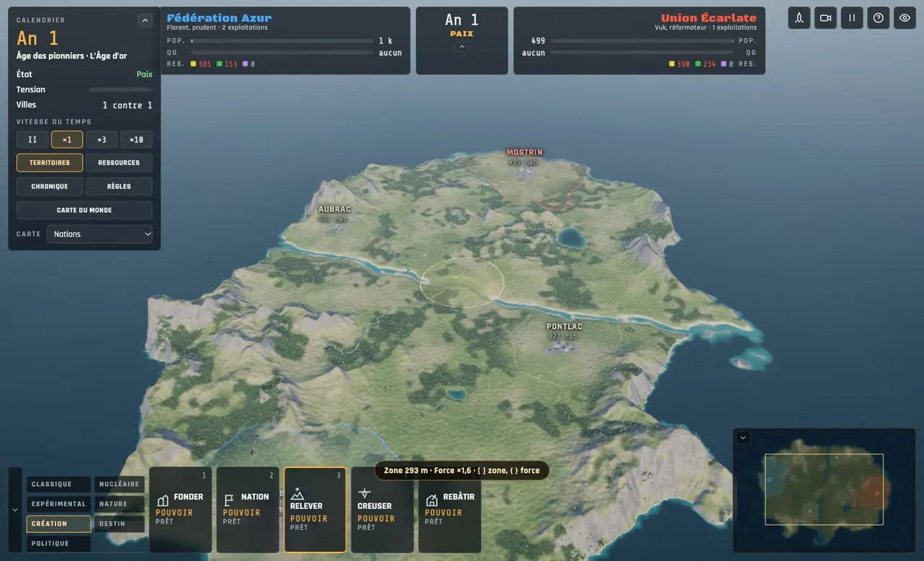Set time speed to ×3
The width and height of the screenshot is (924, 561).
point(102,139)
